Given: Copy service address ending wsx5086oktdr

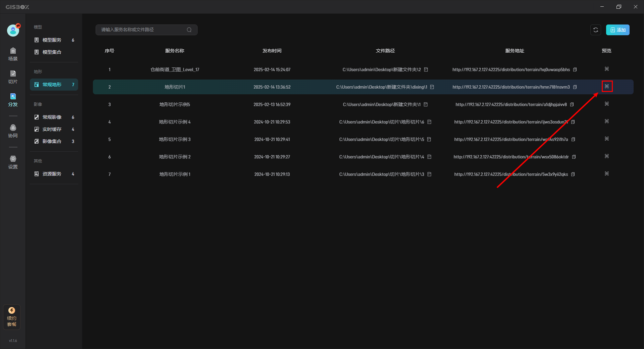Looking at the screenshot, I should (574, 157).
